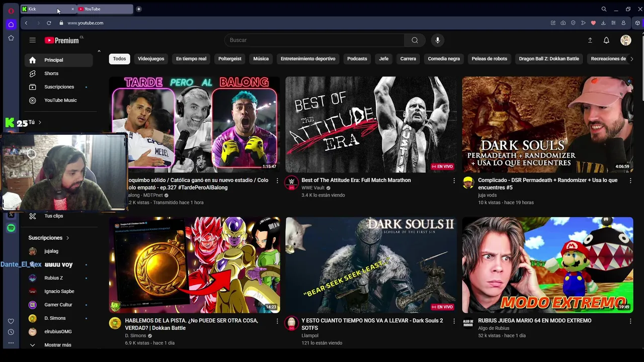Open Opera sidebar home speed dial
644x362 pixels.
[11, 24]
